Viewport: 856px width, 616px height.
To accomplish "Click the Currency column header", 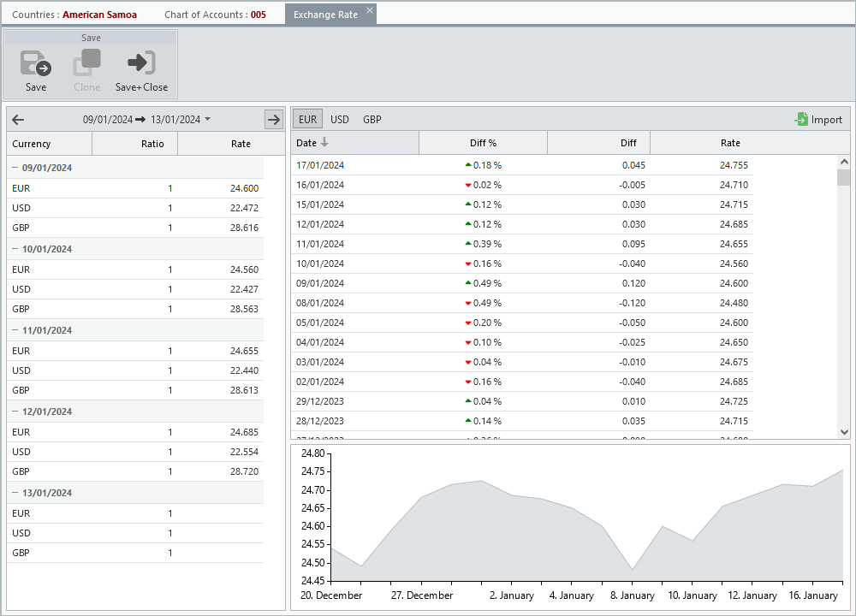I will pyautogui.click(x=50, y=144).
